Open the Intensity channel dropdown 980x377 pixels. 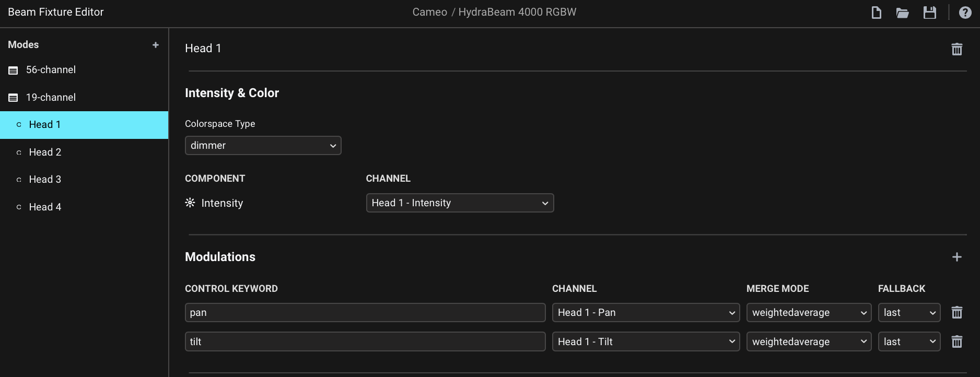pos(460,203)
